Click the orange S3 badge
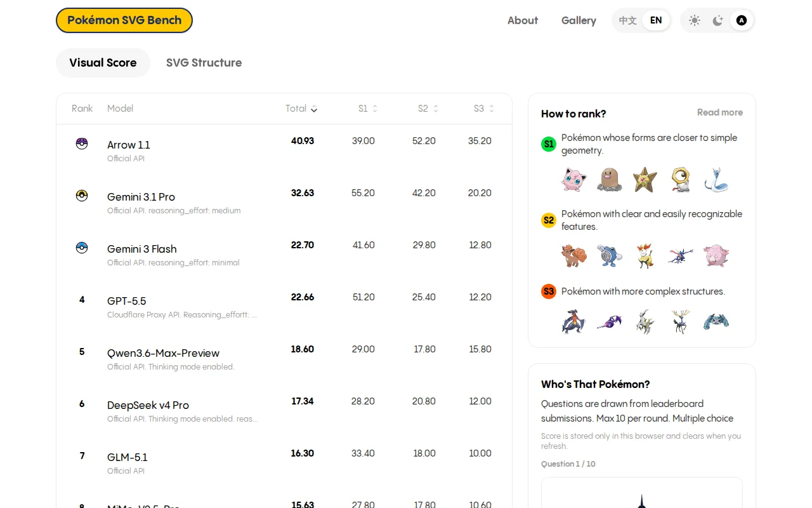This screenshot has width=812, height=508. coord(549,291)
